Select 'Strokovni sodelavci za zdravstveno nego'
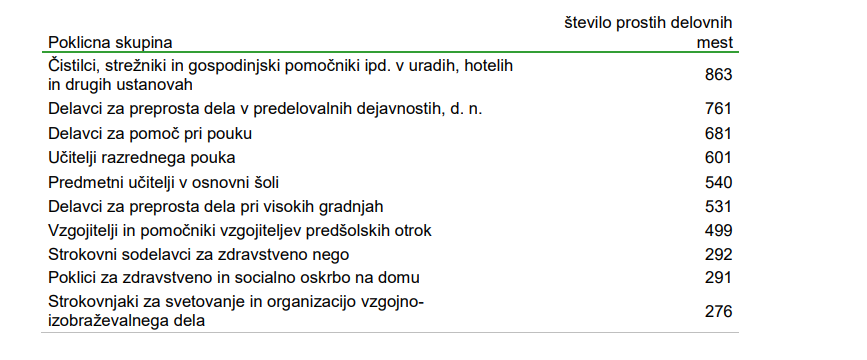Viewport: 867px width, 360px height. (x=199, y=255)
